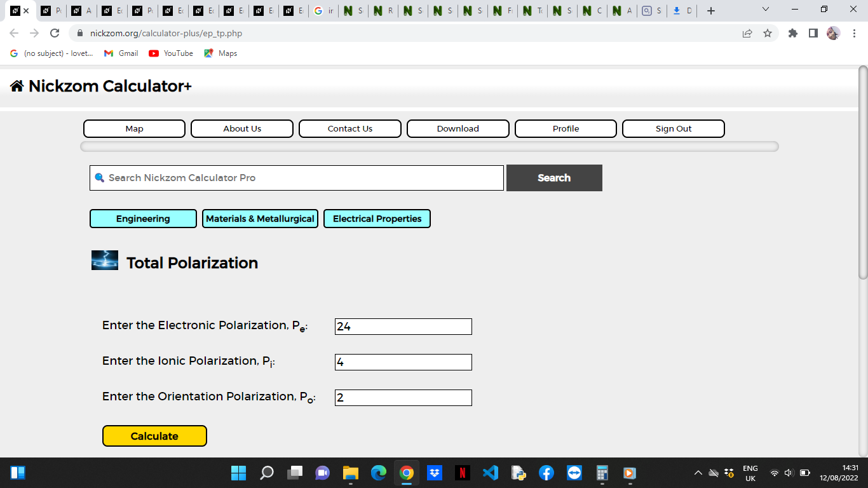Open Windows Start menu
This screenshot has height=488, width=868.
point(238,473)
